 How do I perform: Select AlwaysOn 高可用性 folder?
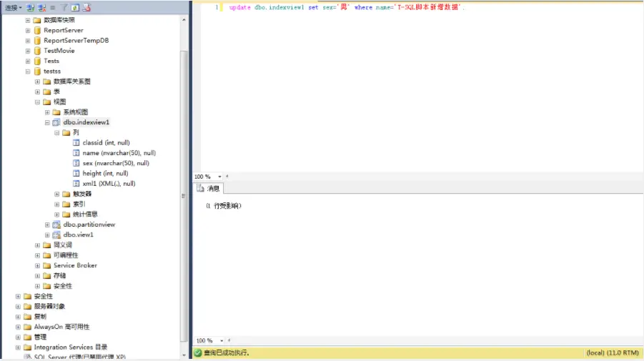61,327
